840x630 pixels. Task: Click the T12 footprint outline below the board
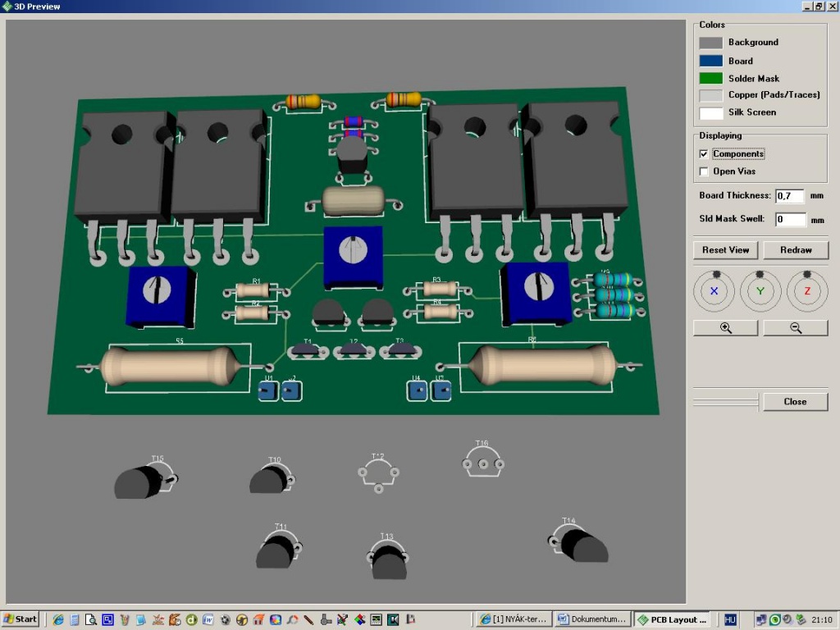click(378, 475)
